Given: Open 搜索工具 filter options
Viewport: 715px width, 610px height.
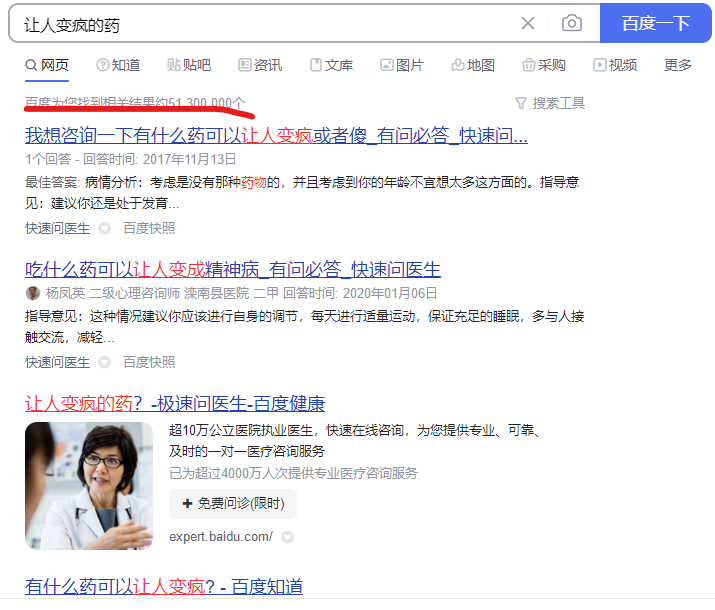Looking at the screenshot, I should pyautogui.click(x=550, y=103).
